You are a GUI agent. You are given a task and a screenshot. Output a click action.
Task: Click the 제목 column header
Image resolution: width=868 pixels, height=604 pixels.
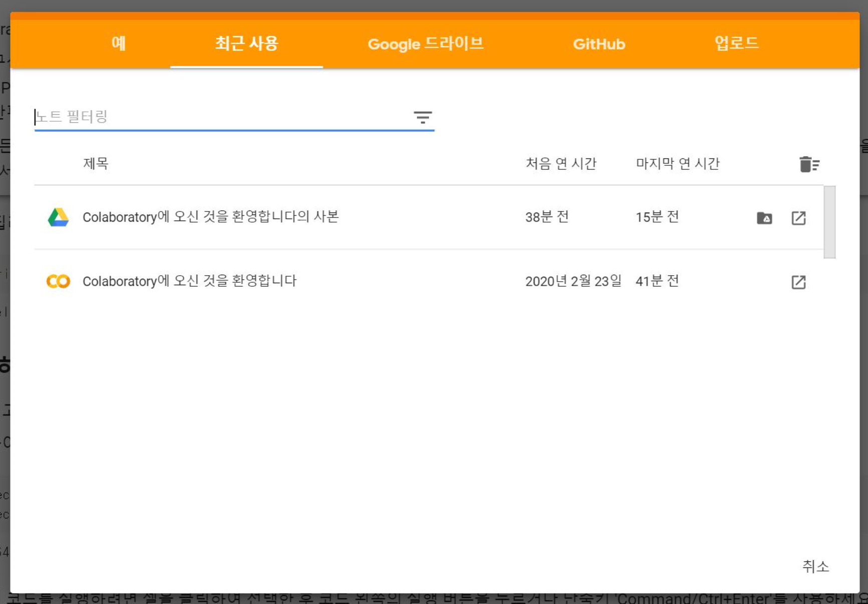(x=96, y=163)
